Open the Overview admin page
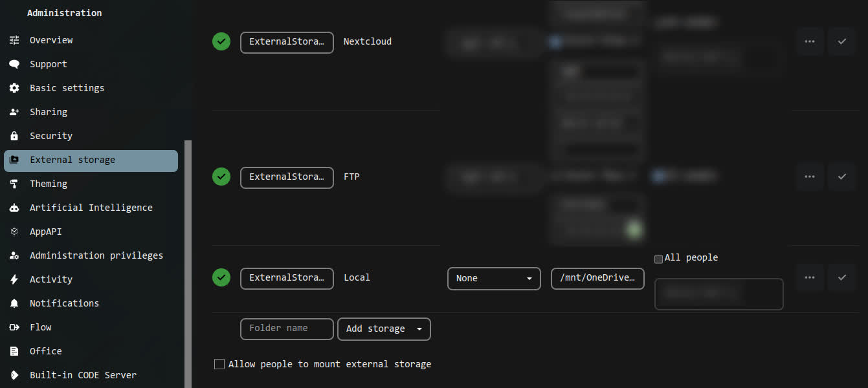This screenshot has width=868, height=388. [14, 39]
